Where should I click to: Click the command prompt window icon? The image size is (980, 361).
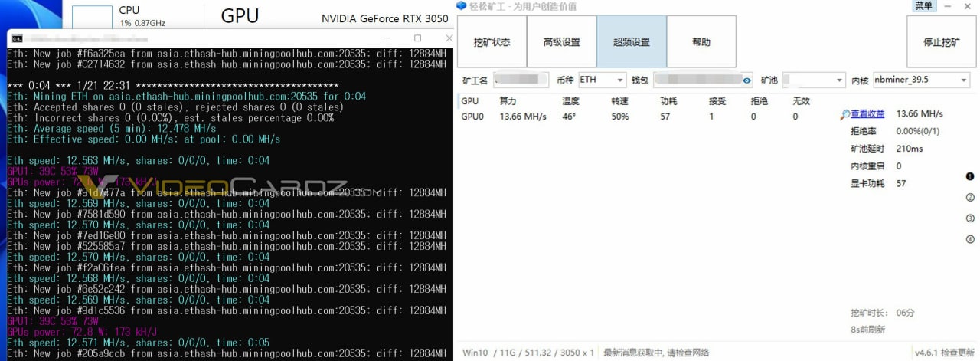coord(17,38)
